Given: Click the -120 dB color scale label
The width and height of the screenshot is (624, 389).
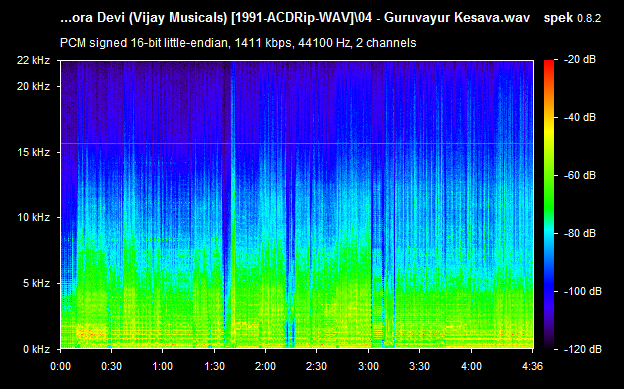Looking at the screenshot, I should pyautogui.click(x=583, y=349).
